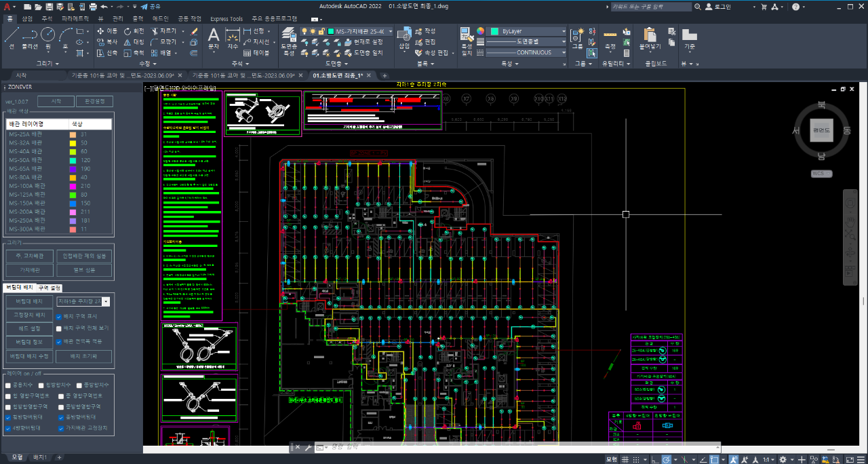Switch to the 구역 설정 tab
Screen dimensions: 868x464
49,288
